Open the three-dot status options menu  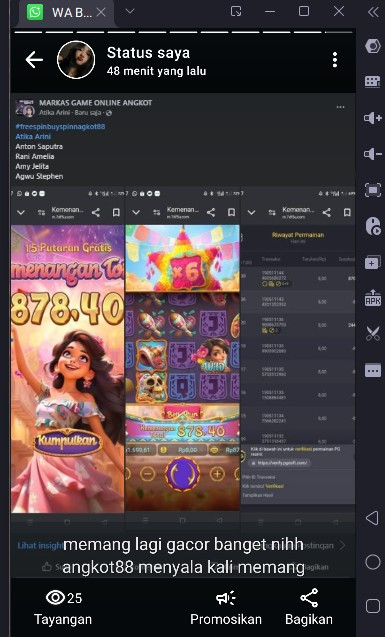pyautogui.click(x=335, y=60)
